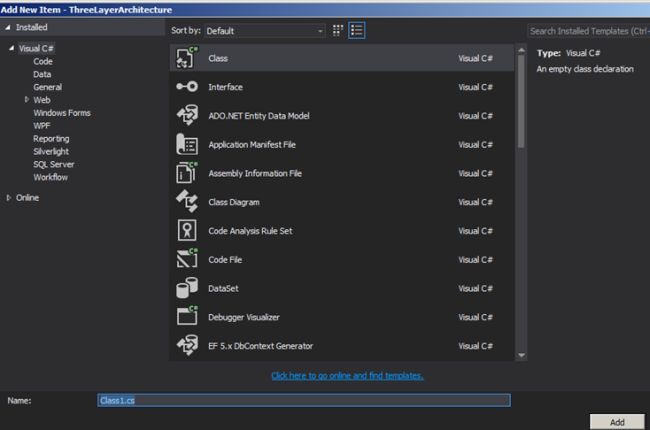Screen dimensions: 650x430
Task: Click the Online tree label
Action: 27,198
